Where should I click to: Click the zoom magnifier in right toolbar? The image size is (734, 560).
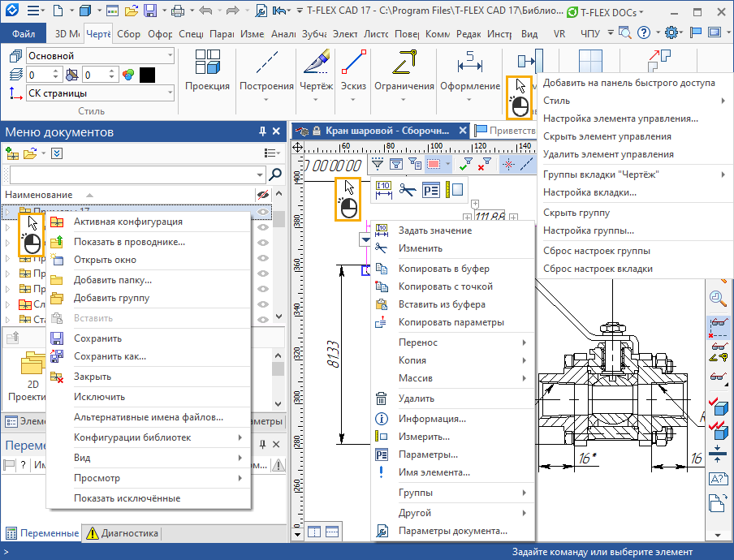(x=717, y=298)
